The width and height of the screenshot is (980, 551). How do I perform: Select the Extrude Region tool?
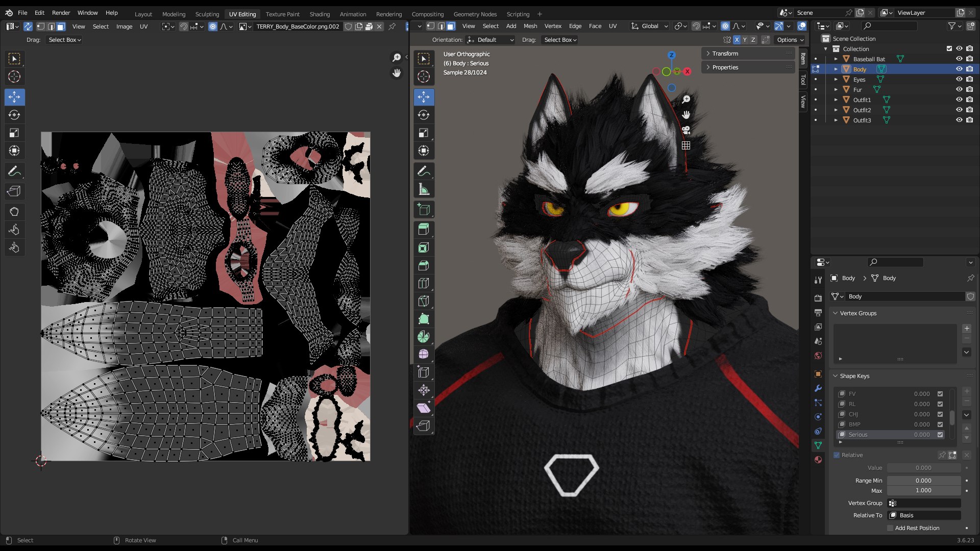[x=424, y=229]
